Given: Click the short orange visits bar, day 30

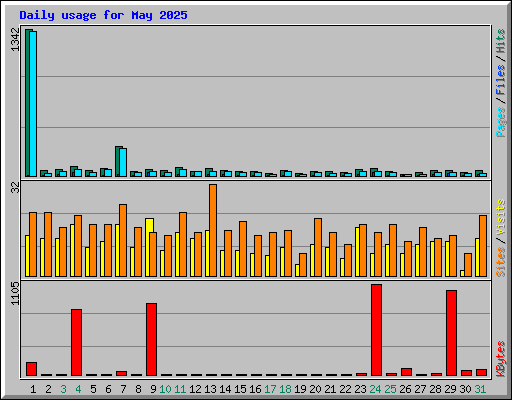Looking at the screenshot, I should 468,265.
